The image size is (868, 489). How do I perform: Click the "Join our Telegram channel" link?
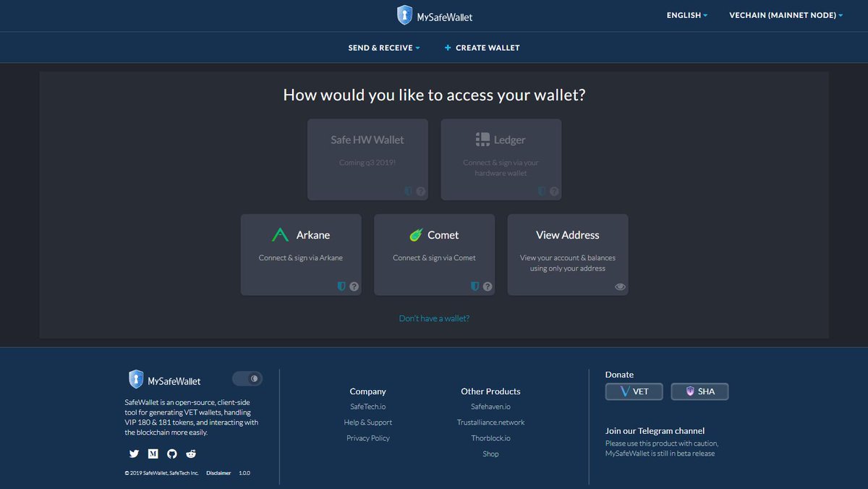point(655,430)
